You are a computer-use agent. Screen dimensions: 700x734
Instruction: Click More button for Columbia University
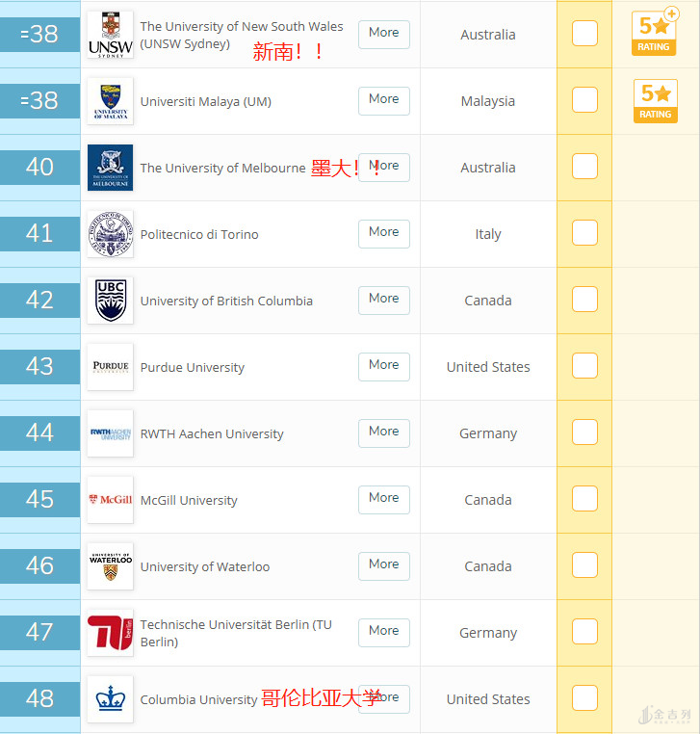[384, 699]
